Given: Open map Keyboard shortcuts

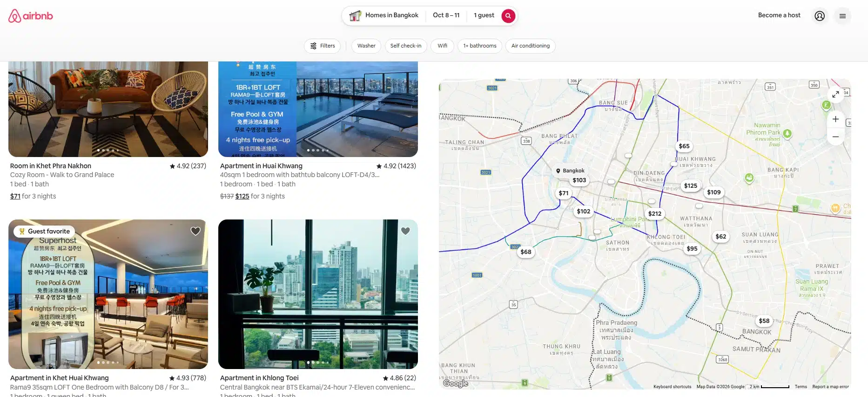Looking at the screenshot, I should pos(672,387).
